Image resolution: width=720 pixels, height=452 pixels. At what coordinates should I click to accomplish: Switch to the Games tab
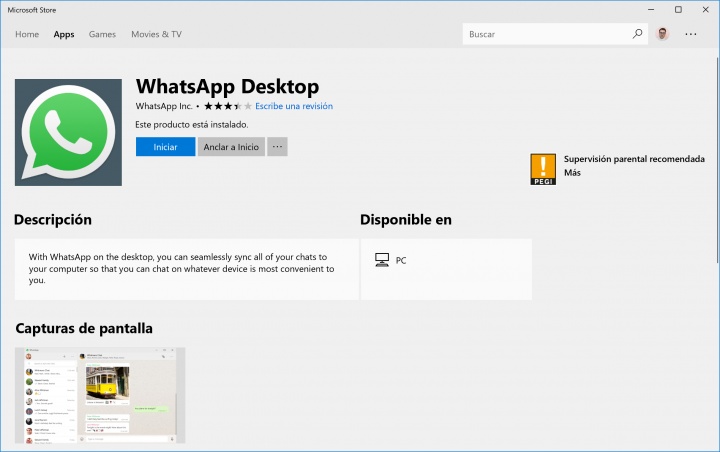(x=102, y=34)
